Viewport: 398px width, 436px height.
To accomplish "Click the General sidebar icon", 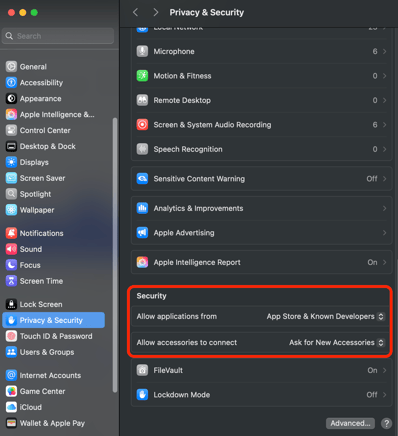I will 11,67.
